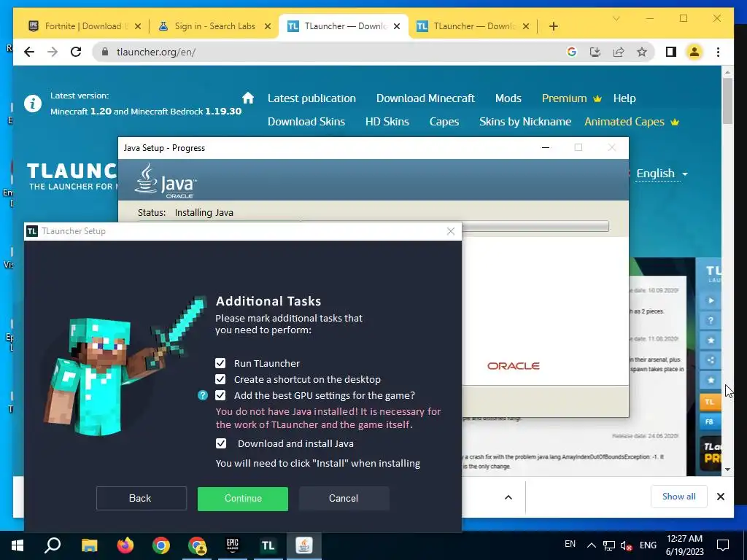Reload the tlauncher.org page
This screenshot has width=747, height=560.
coord(76,52)
